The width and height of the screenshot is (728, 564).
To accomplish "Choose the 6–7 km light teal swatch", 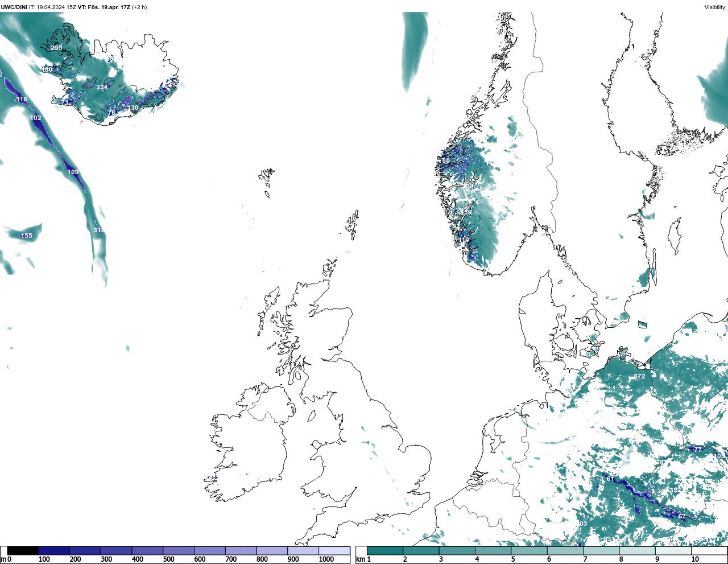I will pyautogui.click(x=565, y=550).
